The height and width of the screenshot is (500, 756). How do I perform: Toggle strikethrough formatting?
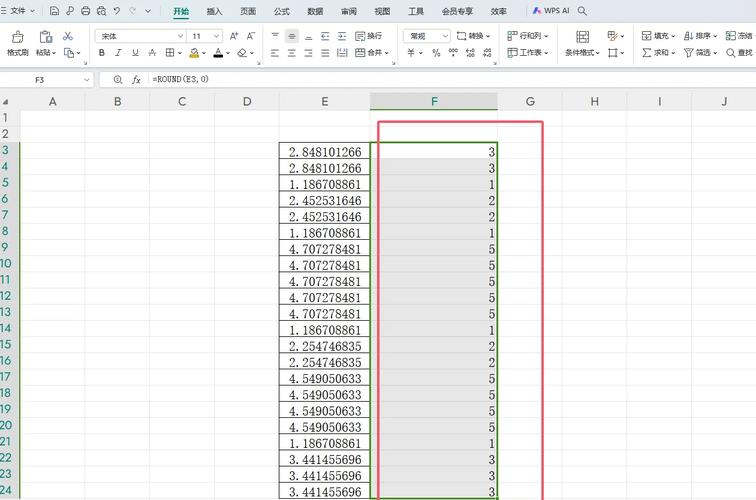pos(152,53)
